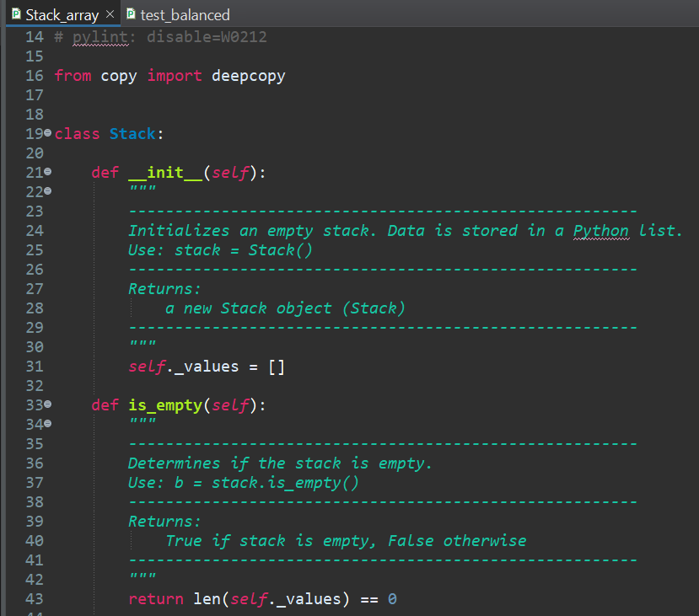
Task: Click 'Use: stack = Stack()' on line 25
Action: [x=220, y=250]
